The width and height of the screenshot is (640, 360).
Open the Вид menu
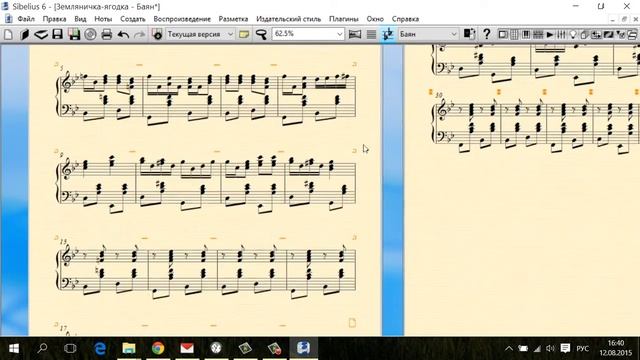coord(80,19)
